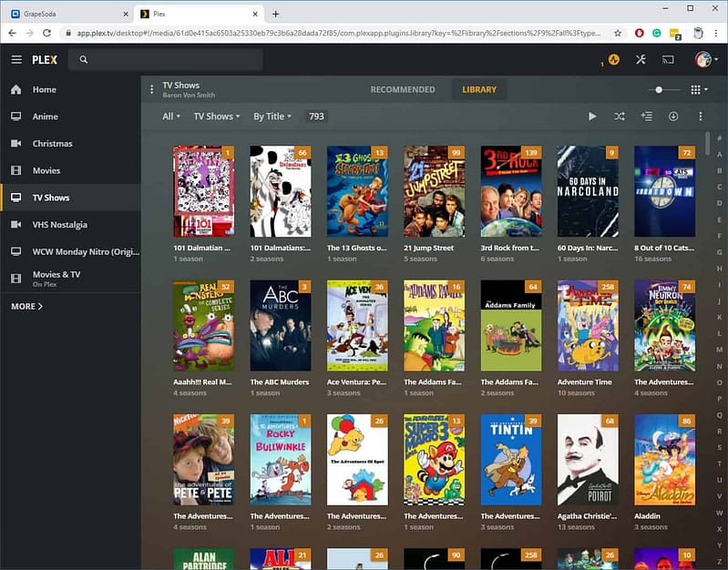The width and height of the screenshot is (728, 570).
Task: Open the filter bar more-options dots
Action: coord(700,116)
